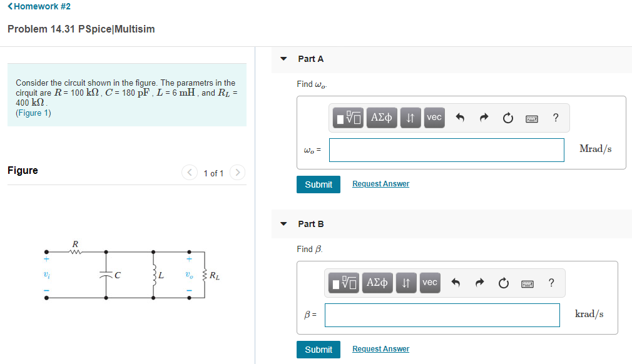Open the help question mark in Part A toolbar
This screenshot has height=364, width=632.
pyautogui.click(x=556, y=118)
